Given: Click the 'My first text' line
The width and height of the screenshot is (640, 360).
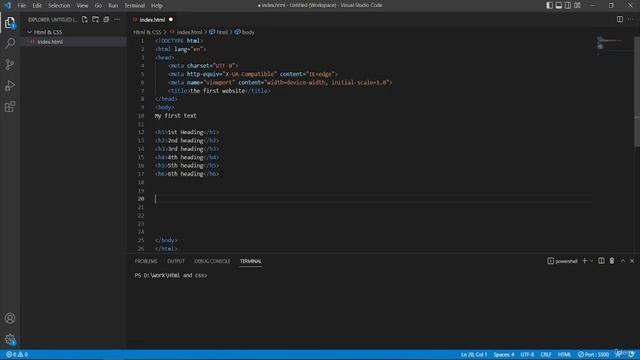Looking at the screenshot, I should click(x=176, y=116).
